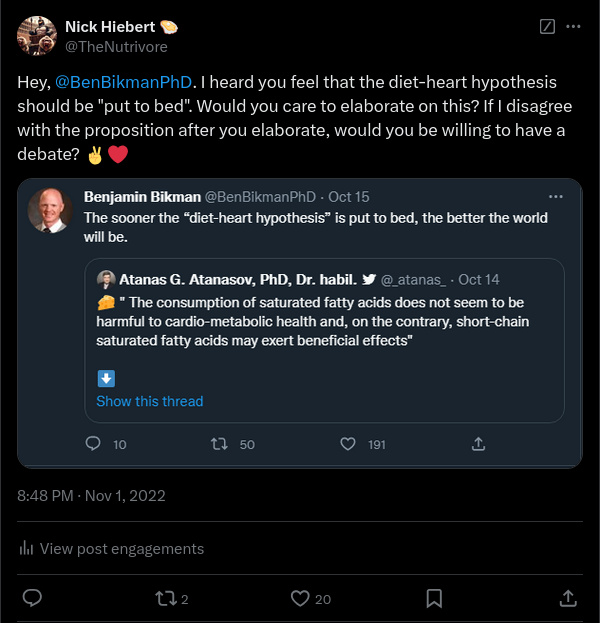
Task: Click Atanas G. Atanasov's small avatar
Action: coord(106,279)
